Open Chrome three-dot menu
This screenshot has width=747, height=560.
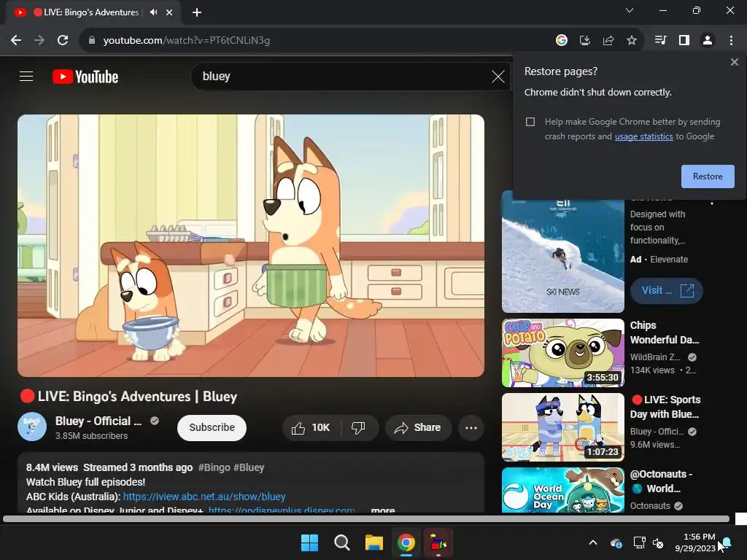point(731,41)
